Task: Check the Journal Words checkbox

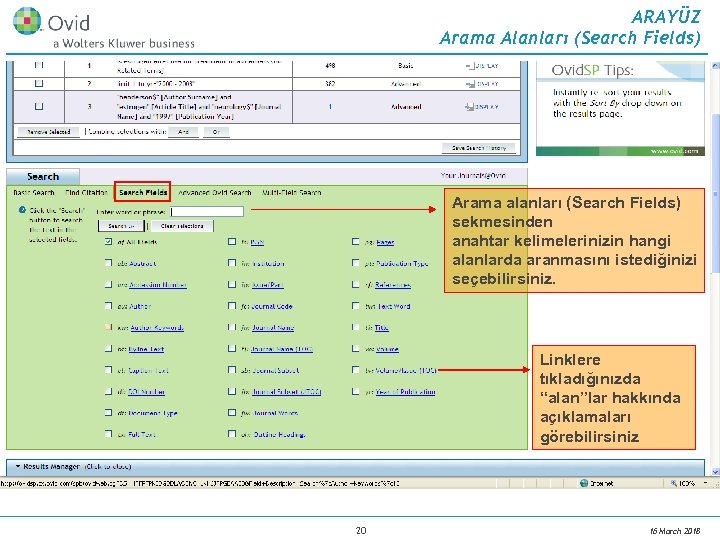Action: click(x=232, y=412)
